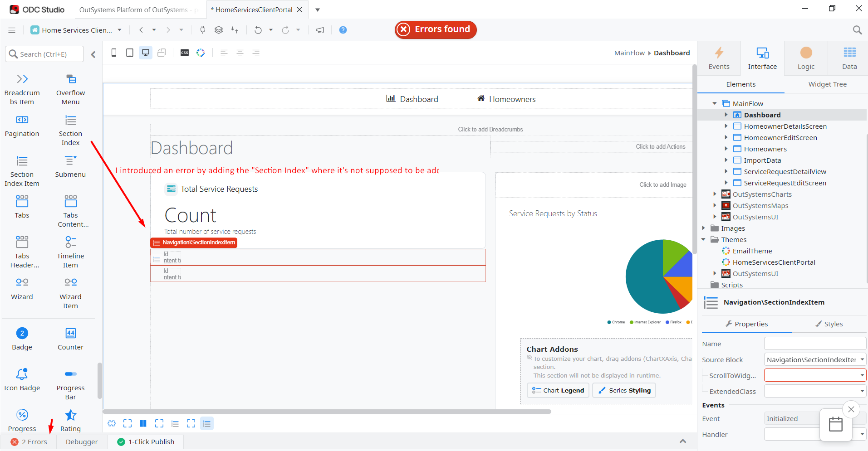Pick the Counter widget from the toolbox
The width and height of the screenshot is (868, 451).
pos(70,339)
